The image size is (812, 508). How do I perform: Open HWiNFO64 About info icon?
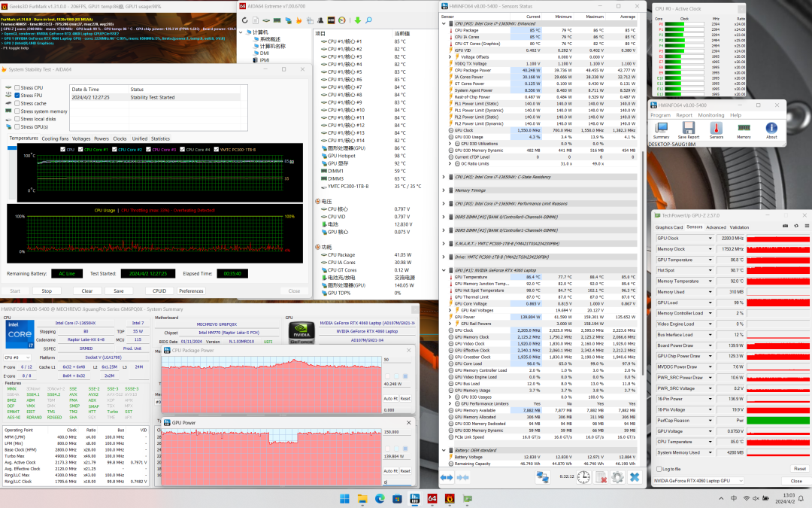pos(771,129)
